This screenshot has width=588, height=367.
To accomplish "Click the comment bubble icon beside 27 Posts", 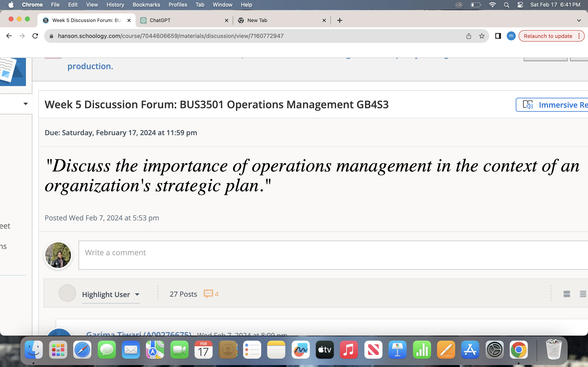I will point(208,294).
